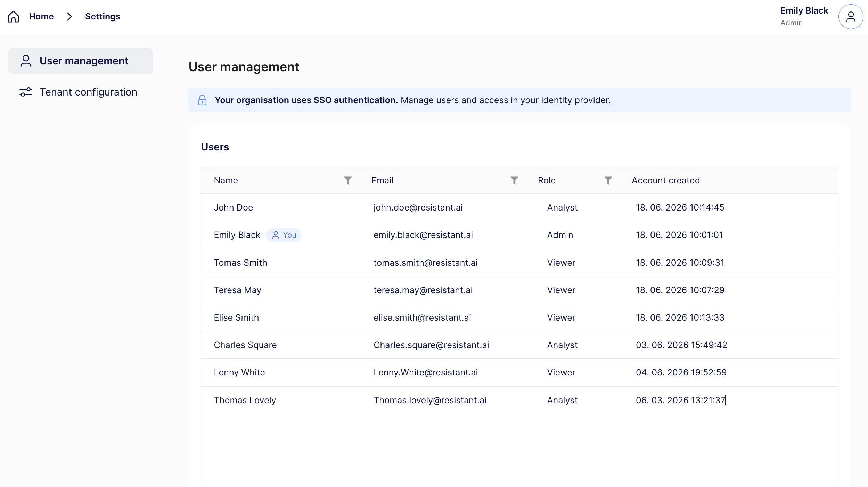Screen dimensions: 868x487
Task: Click date 18. 06. 2026 10:14:45
Action: (x=680, y=208)
